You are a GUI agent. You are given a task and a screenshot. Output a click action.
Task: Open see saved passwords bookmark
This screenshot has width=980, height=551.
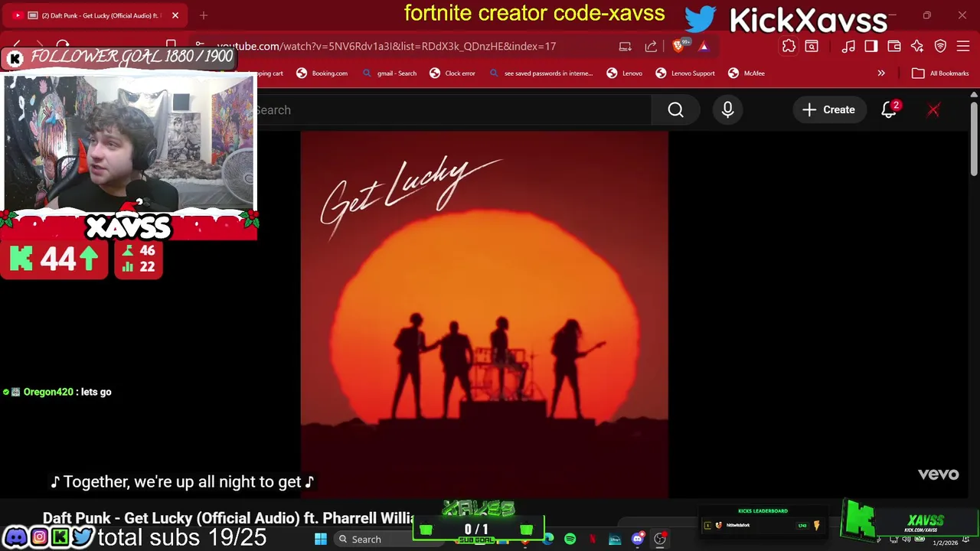pyautogui.click(x=541, y=73)
